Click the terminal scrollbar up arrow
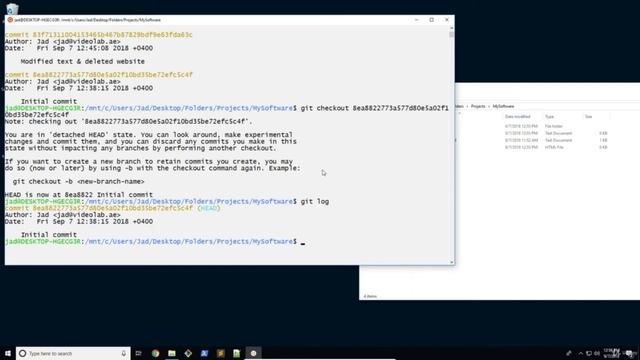This screenshot has height=360, width=640. coord(451,28)
